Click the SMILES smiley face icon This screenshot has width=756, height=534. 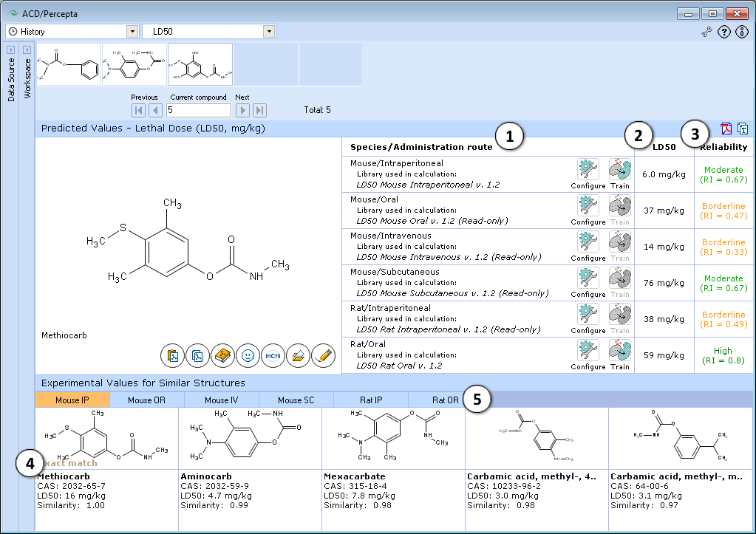click(x=248, y=356)
